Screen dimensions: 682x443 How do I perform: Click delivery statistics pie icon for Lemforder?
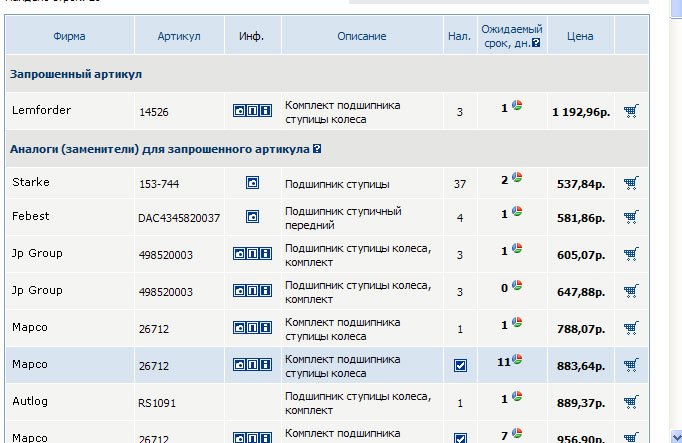(517, 105)
